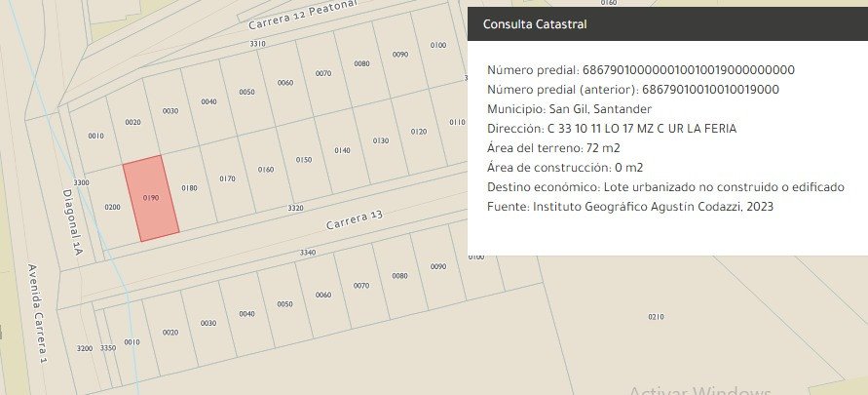Select parcel 0030 adjoining highlighted block's top row
The image size is (868, 395).
coord(170,111)
